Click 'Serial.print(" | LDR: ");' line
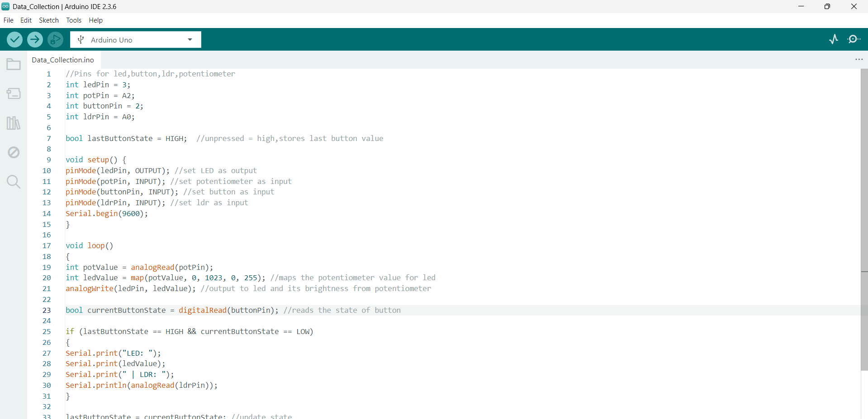The image size is (868, 419). tap(120, 375)
